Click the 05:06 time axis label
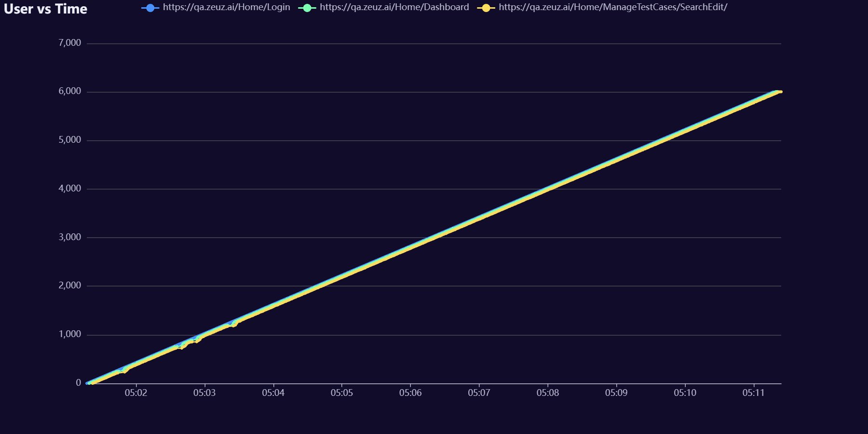Image resolution: width=868 pixels, height=434 pixels. pos(410,393)
